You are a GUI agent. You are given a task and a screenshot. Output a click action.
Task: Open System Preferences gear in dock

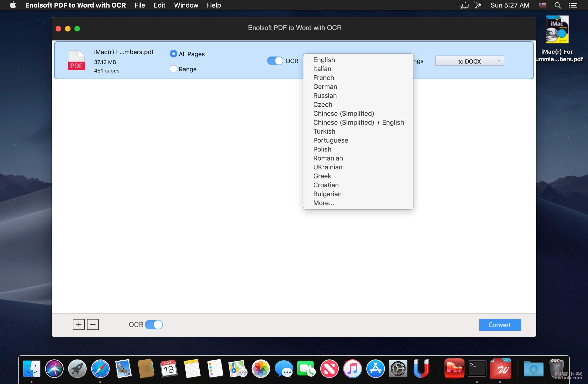[398, 368]
